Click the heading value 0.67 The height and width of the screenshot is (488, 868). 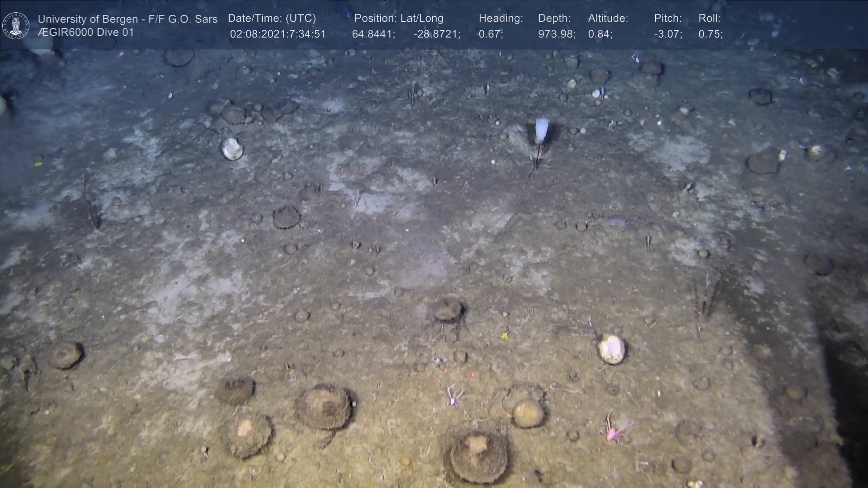click(491, 34)
